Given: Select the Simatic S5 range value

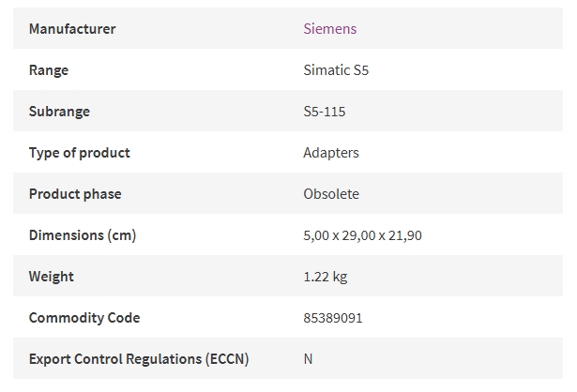Looking at the screenshot, I should pos(336,70).
